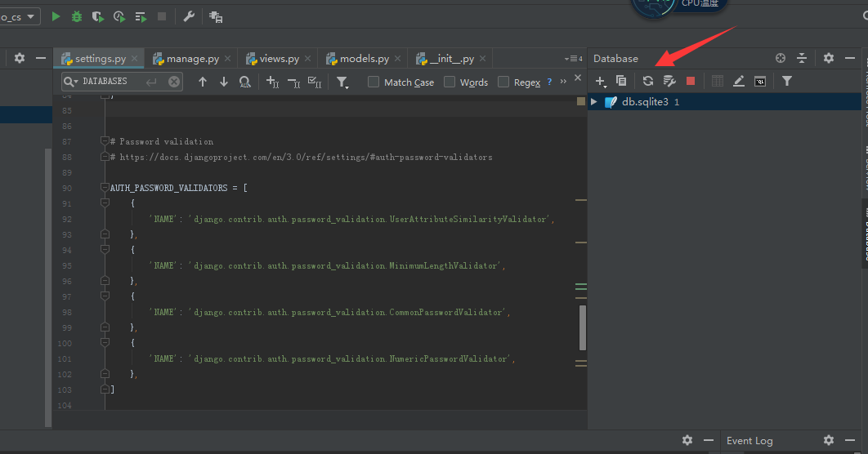Screen dimensions: 868x454
Task: Open the table editor grid icon
Action: point(718,82)
